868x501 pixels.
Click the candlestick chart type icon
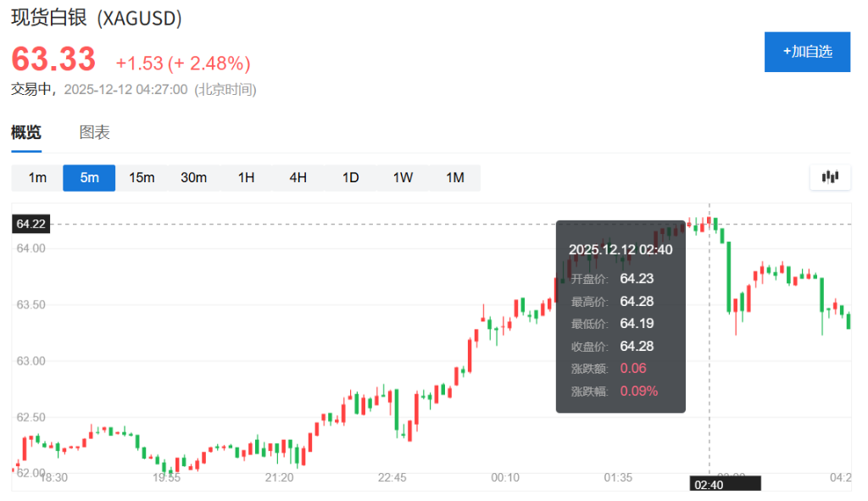pos(830,177)
